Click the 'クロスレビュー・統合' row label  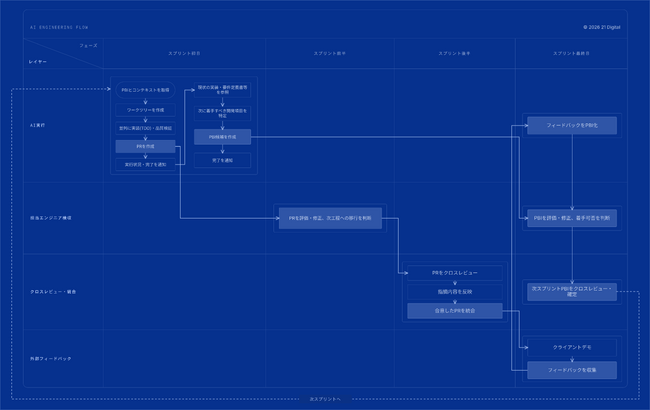[x=53, y=292]
